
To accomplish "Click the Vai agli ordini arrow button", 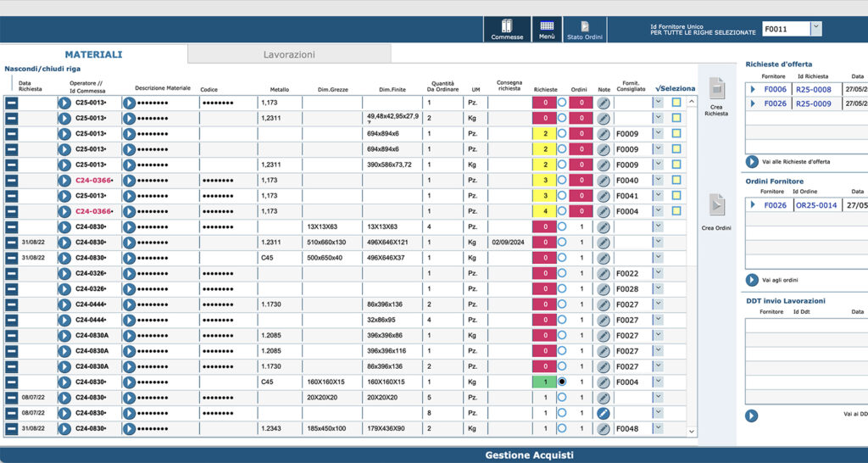I will point(752,280).
